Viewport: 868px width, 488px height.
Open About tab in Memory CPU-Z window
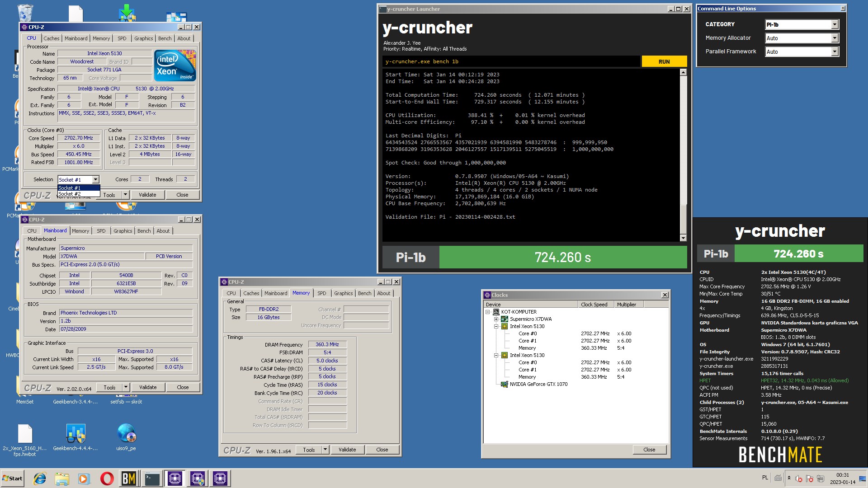383,293
